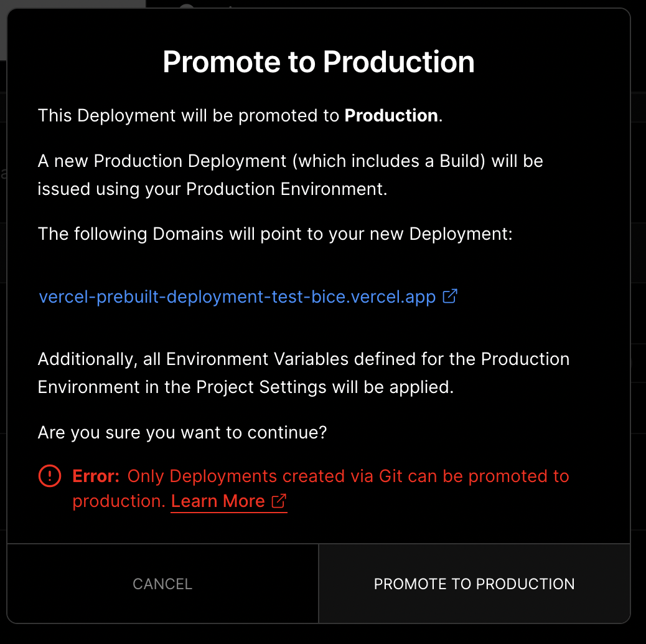646x644 pixels.
Task: Click the Error label in the red message
Action: (x=95, y=476)
